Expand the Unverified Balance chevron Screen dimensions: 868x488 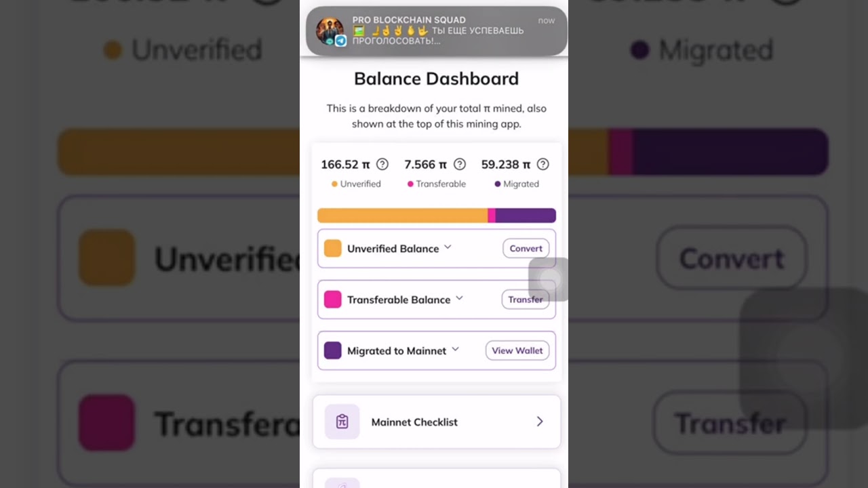pyautogui.click(x=448, y=247)
